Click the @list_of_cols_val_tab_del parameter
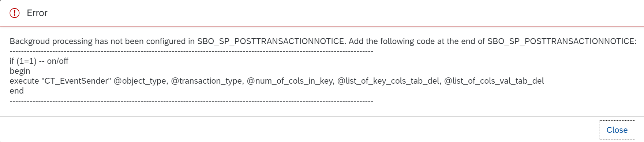This screenshot has width=644, height=142. 494,81
